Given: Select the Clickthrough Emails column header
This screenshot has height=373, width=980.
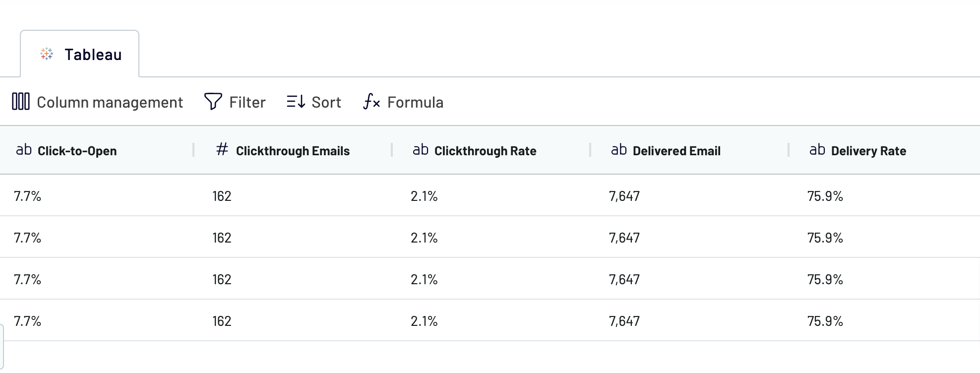Looking at the screenshot, I should coord(293,151).
